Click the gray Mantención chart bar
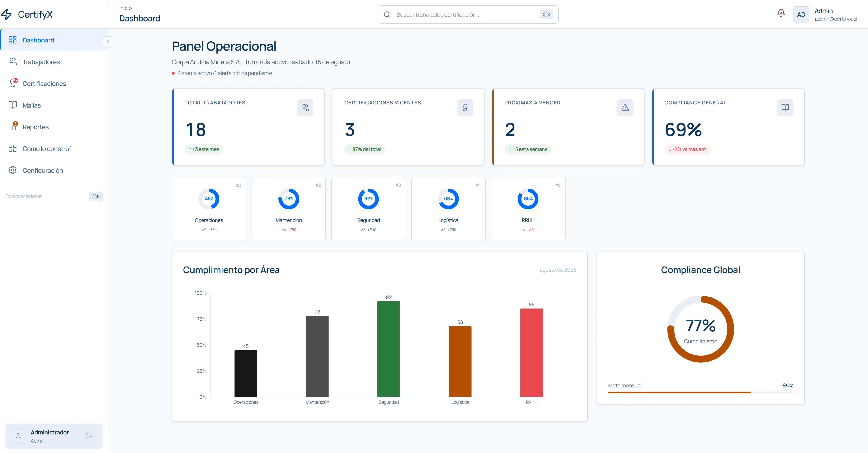This screenshot has height=453, width=868. pyautogui.click(x=317, y=356)
